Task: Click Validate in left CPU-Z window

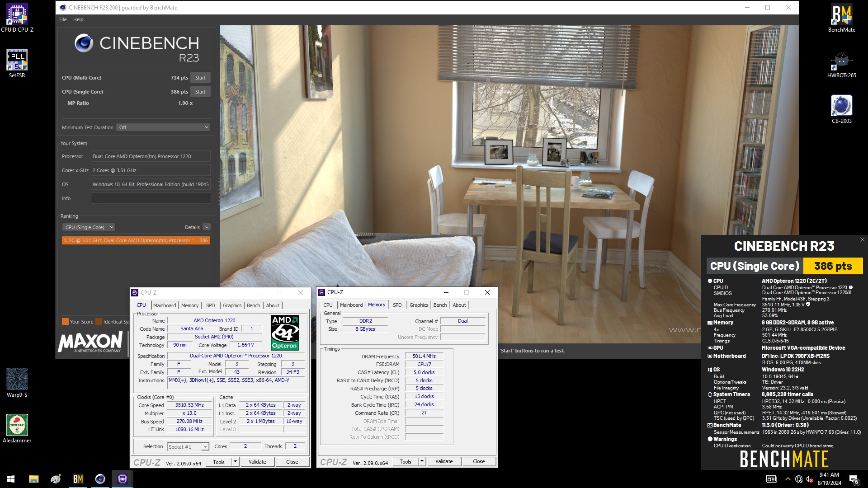Action: click(x=257, y=462)
